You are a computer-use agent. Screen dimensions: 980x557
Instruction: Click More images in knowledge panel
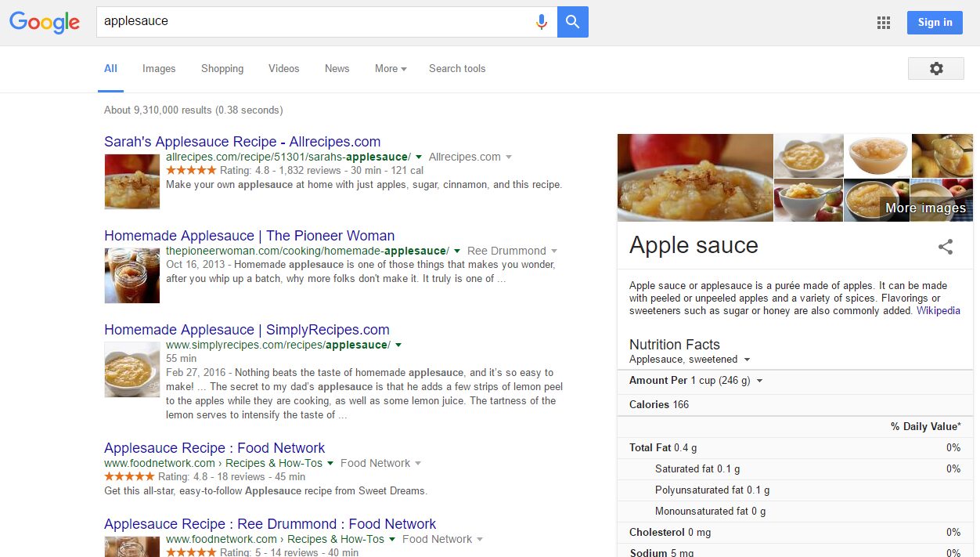point(925,208)
